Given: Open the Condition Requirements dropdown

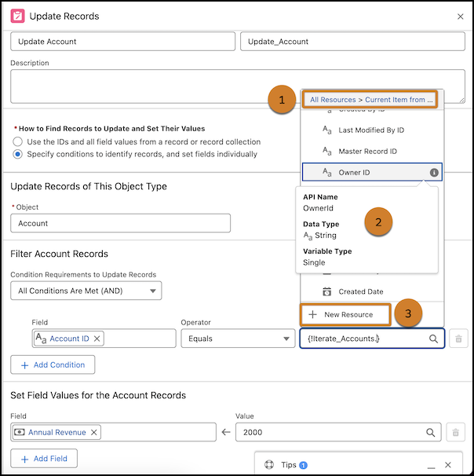Looking at the screenshot, I should 86,291.
